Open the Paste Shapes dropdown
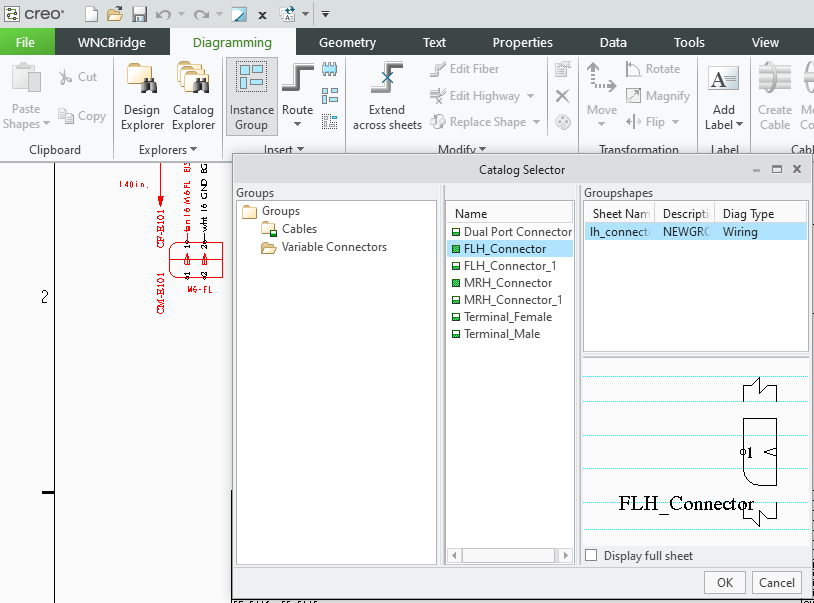Image resolution: width=814 pixels, height=603 pixels. click(x=46, y=125)
